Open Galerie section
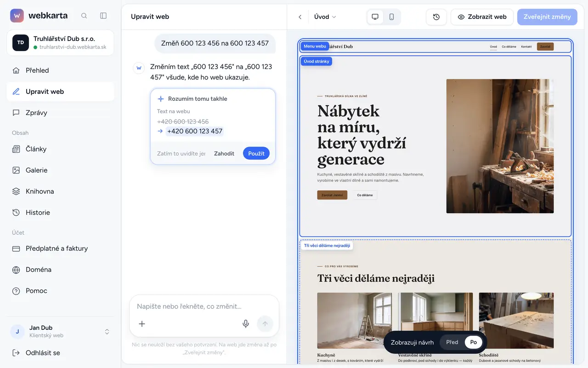The width and height of the screenshot is (588, 368). 60,170
